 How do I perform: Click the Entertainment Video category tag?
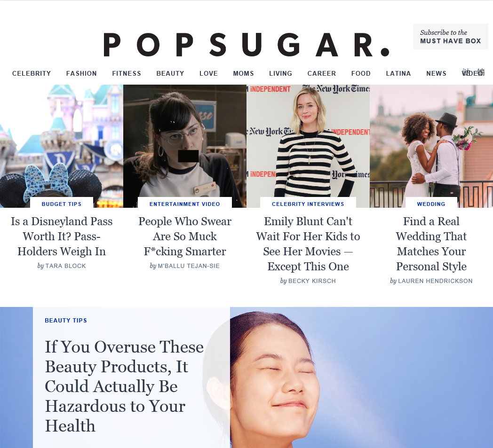[x=185, y=204]
